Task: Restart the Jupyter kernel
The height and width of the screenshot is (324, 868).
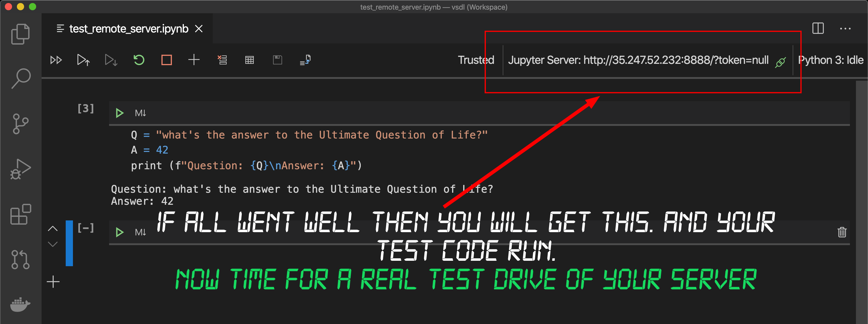Action: 139,60
